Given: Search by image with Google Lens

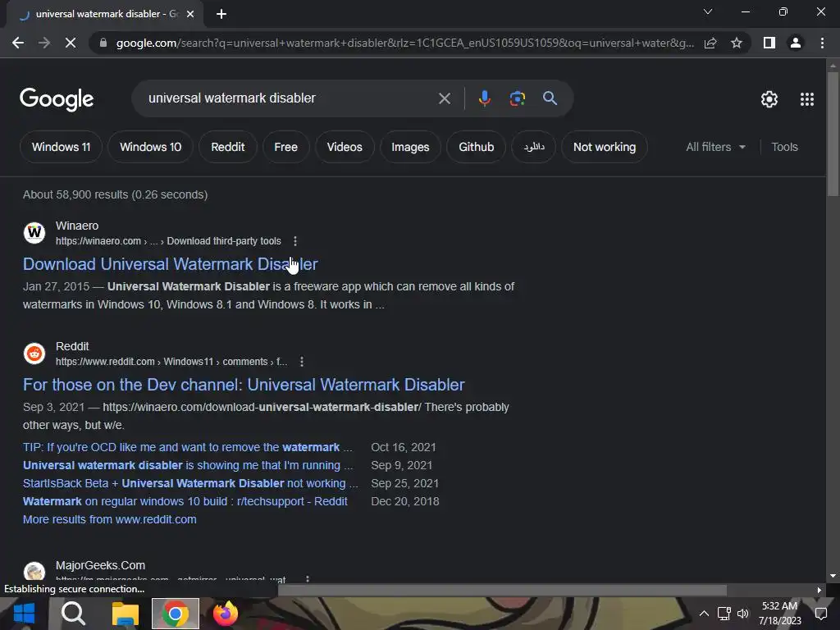Looking at the screenshot, I should (517, 98).
